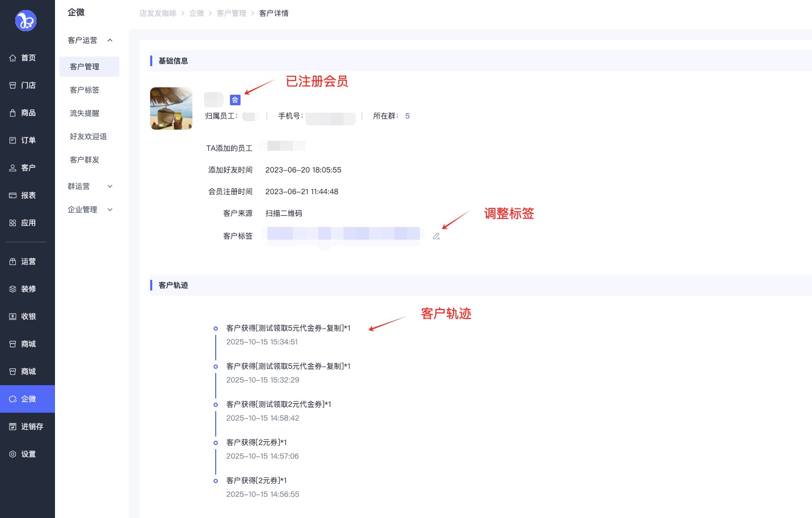Go to the 门店 store section
Screen dimensions: 812x518
point(22,86)
